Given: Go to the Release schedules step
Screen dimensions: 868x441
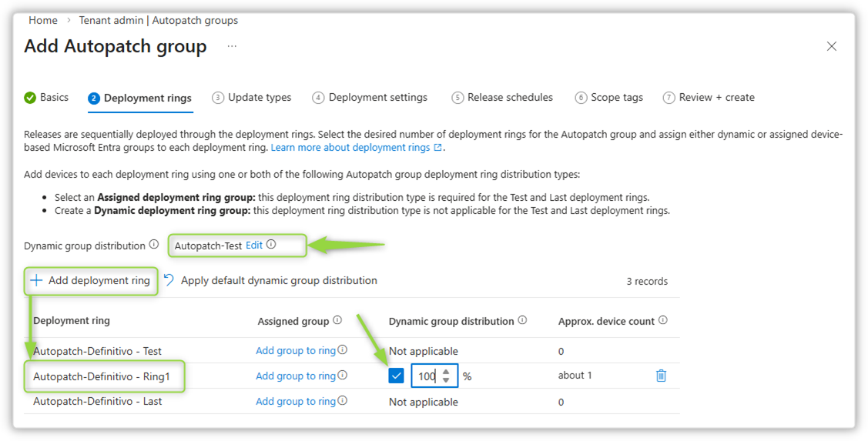Looking at the screenshot, I should (502, 98).
